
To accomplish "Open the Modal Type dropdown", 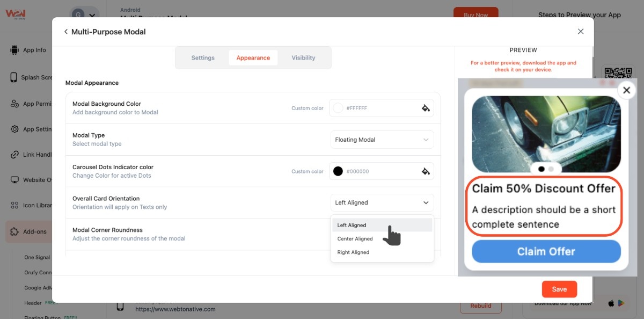I will (x=382, y=140).
